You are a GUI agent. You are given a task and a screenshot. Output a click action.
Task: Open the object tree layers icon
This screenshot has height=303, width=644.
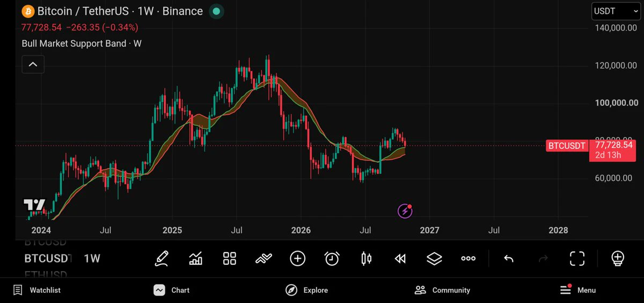[x=434, y=258]
